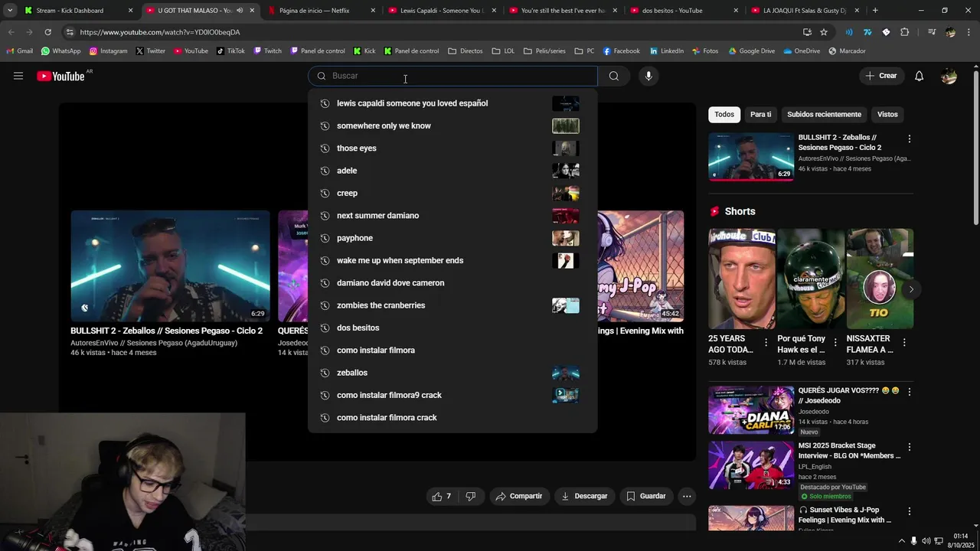Focus the Buscar search input field
The height and width of the screenshot is (551, 980).
tap(452, 76)
